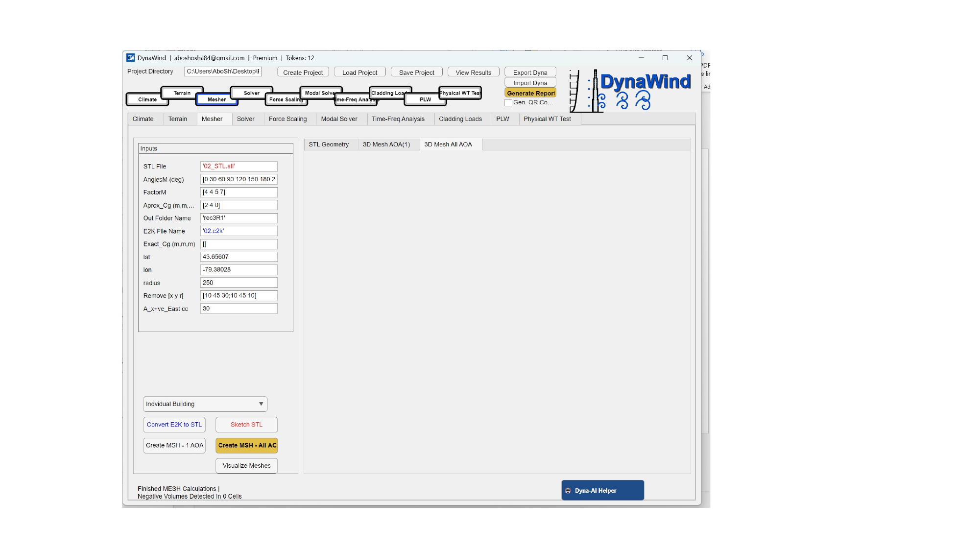Screen dimensions: 980x551
Task: Click the radius input field
Action: pyautogui.click(x=239, y=283)
